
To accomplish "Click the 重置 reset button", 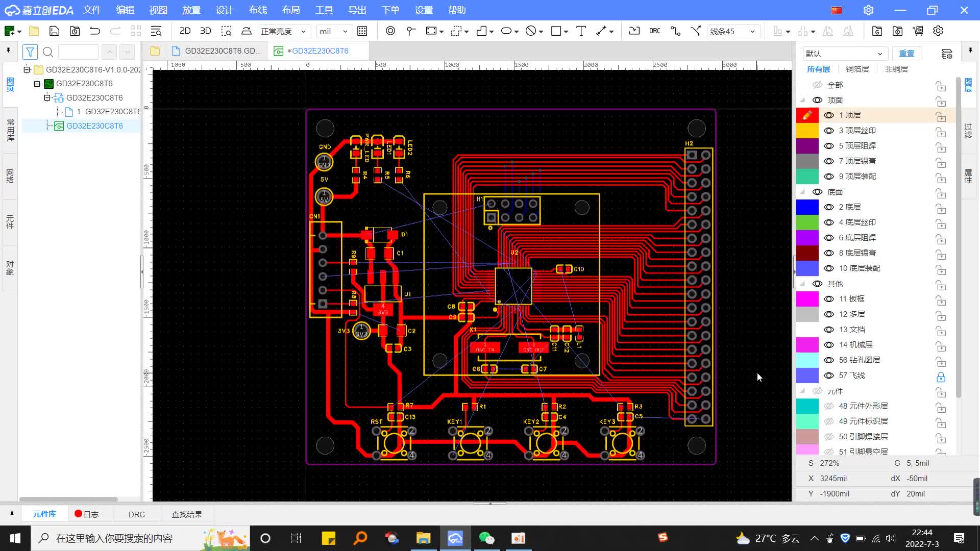I will pyautogui.click(x=906, y=54).
